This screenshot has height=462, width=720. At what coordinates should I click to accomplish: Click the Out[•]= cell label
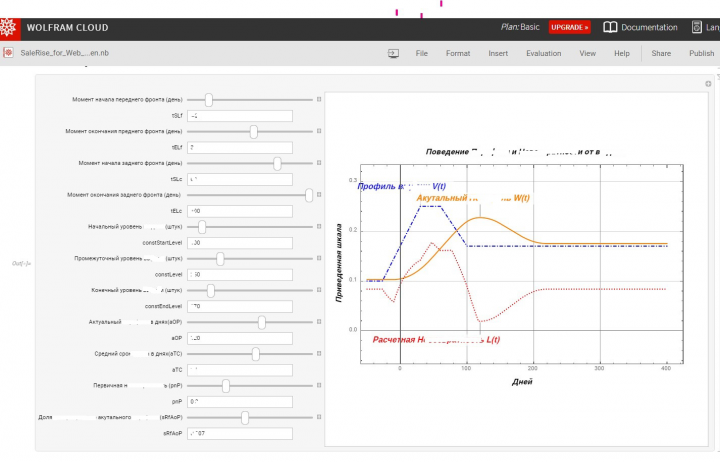pyautogui.click(x=21, y=264)
